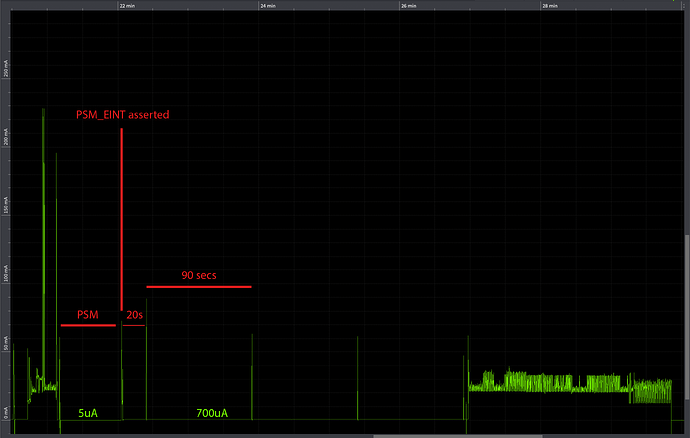This screenshot has width=690, height=438.
Task: Click the 100 mA y-axis label
Action: pos(5,275)
